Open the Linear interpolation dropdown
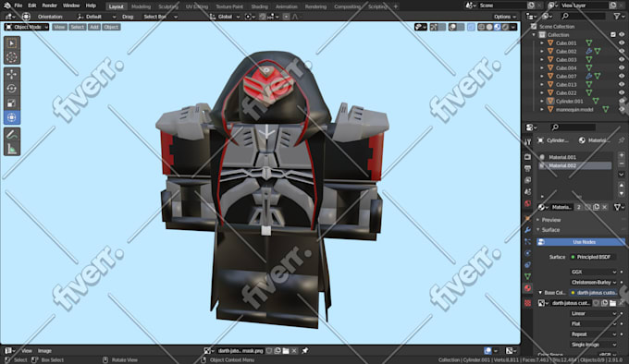Screen dimensions: 629x364 pos(593,313)
